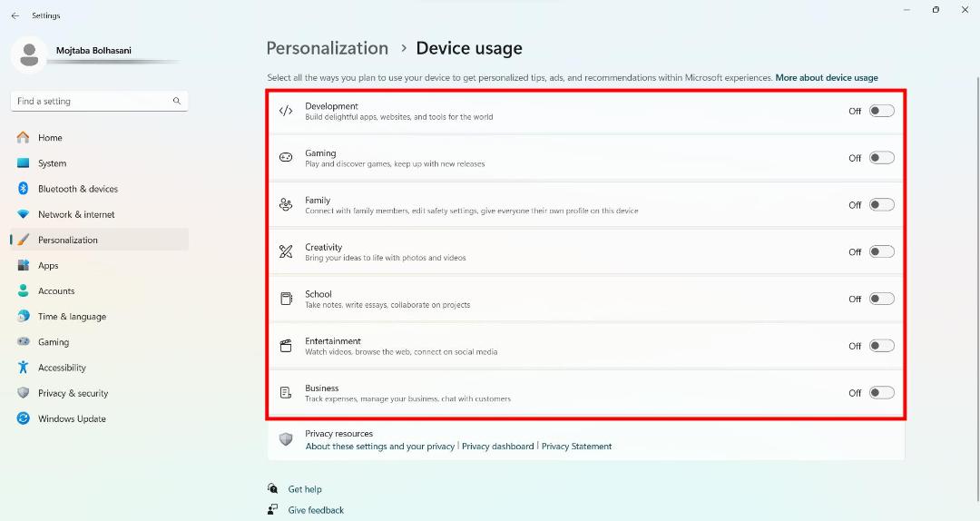Switch on the Business toggle
This screenshot has height=521, width=980.
pos(881,393)
